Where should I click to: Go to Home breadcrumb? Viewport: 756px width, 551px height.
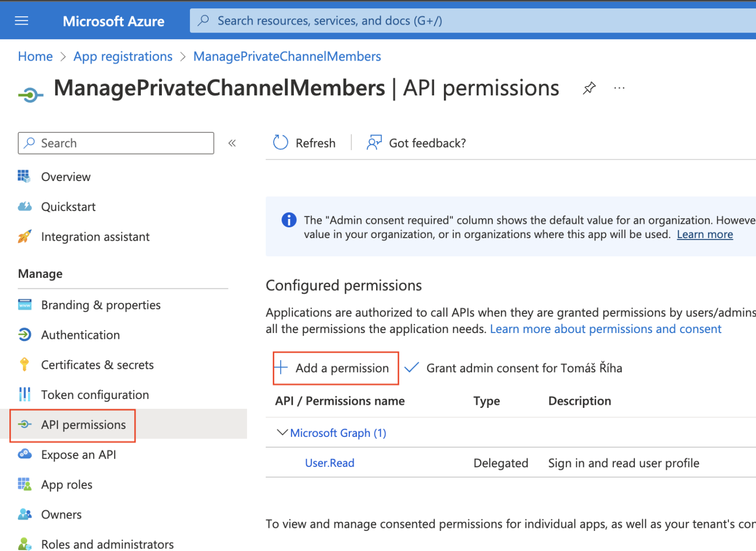(x=35, y=57)
